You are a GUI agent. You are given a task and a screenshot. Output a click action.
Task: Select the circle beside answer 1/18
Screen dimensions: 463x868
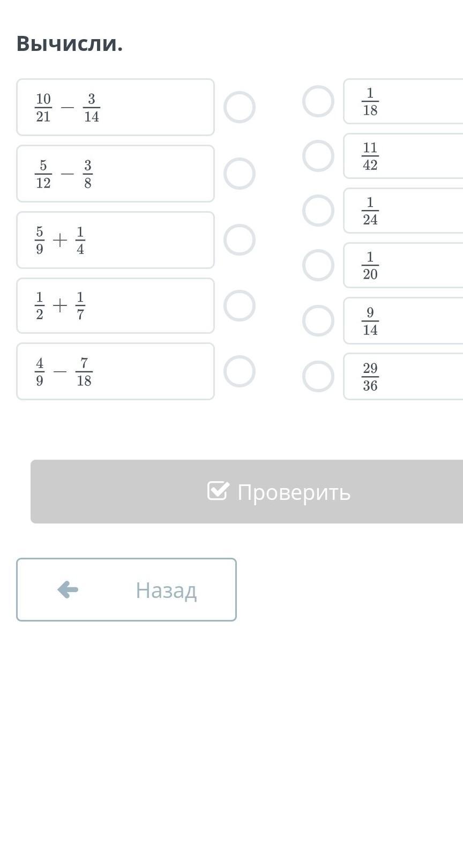click(318, 101)
